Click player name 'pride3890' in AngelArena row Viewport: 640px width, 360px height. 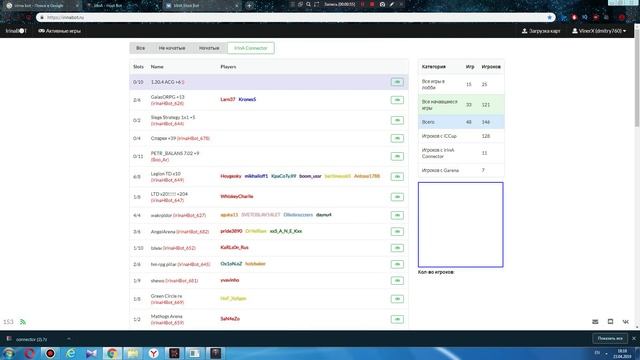[x=231, y=231]
